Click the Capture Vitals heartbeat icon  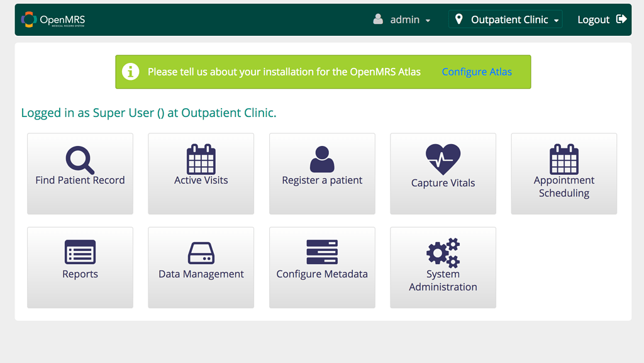443,160
